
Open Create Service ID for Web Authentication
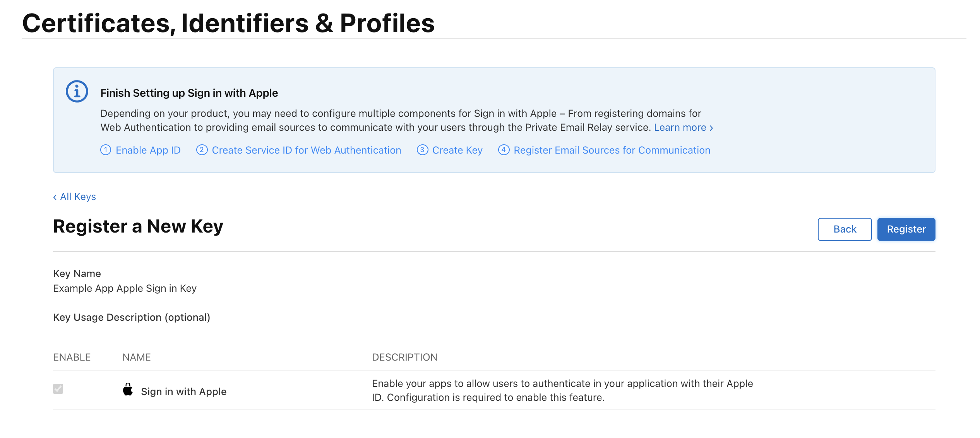point(306,150)
